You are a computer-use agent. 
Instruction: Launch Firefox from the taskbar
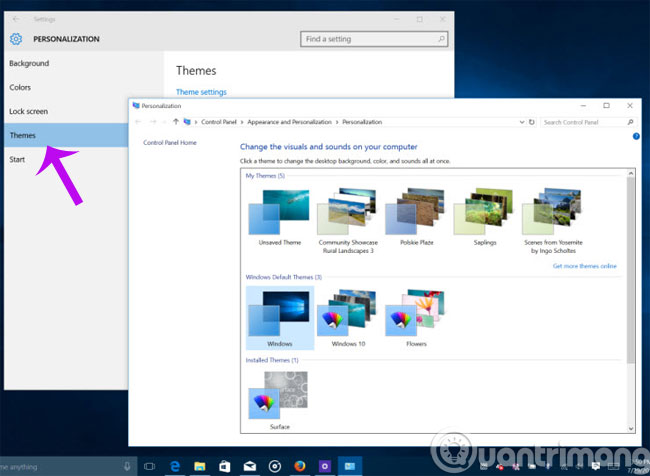pos(300,465)
